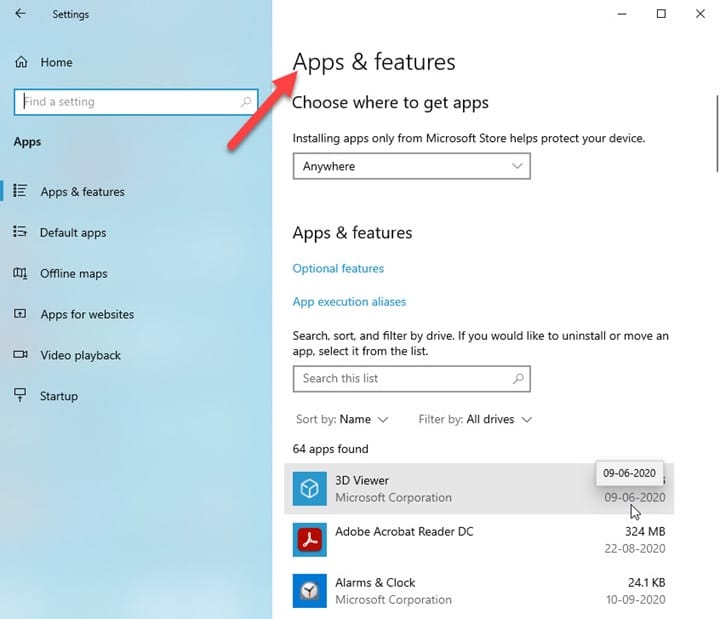Open Video playback settings page
This screenshot has height=619, width=720.
click(x=80, y=355)
